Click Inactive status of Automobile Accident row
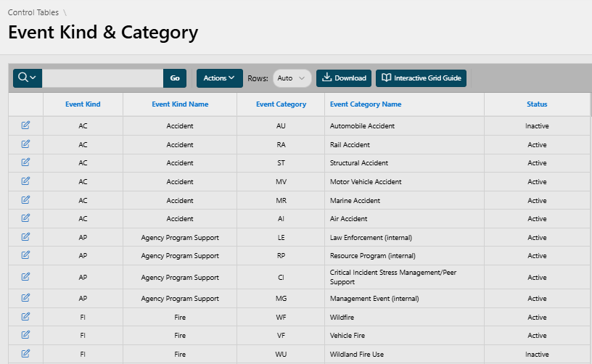 click(537, 126)
